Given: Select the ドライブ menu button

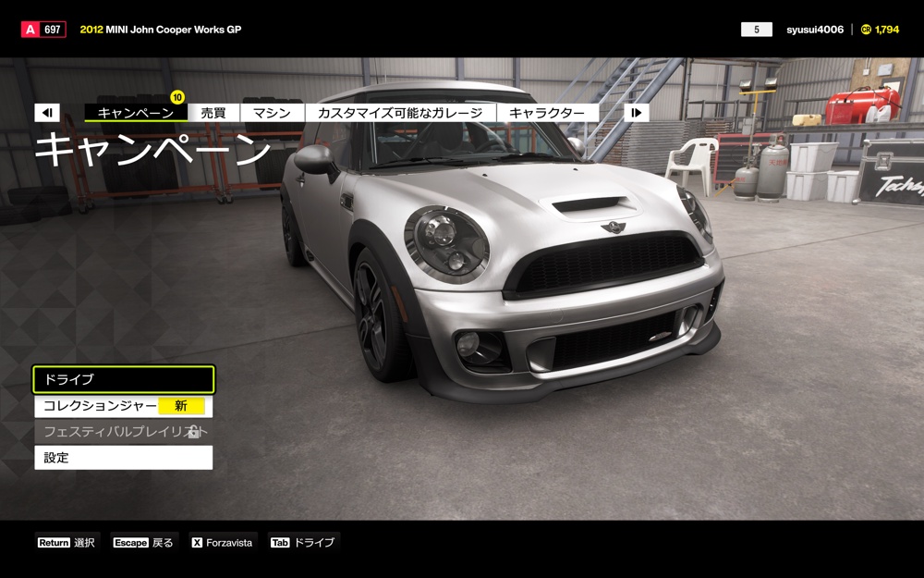Looking at the screenshot, I should 124,379.
